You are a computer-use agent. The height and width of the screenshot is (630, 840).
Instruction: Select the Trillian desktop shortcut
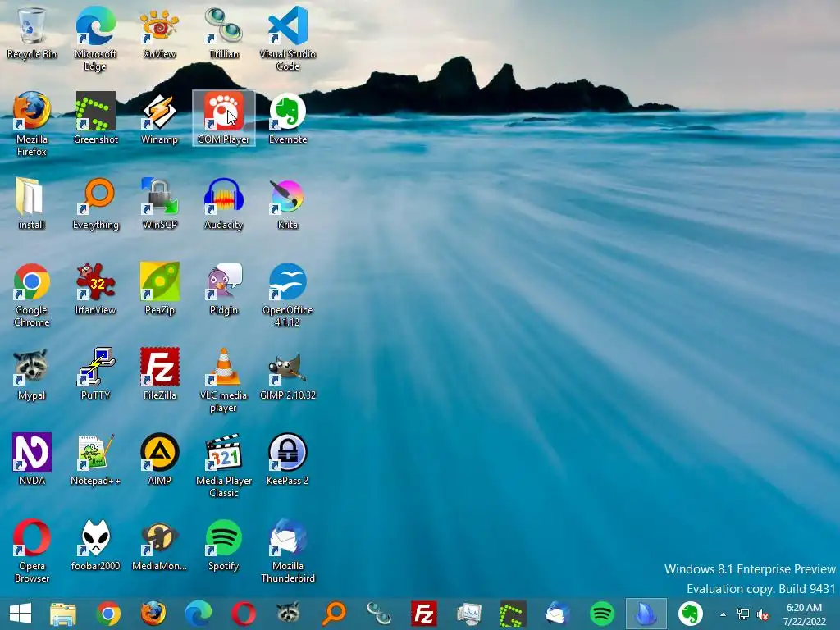click(x=224, y=33)
